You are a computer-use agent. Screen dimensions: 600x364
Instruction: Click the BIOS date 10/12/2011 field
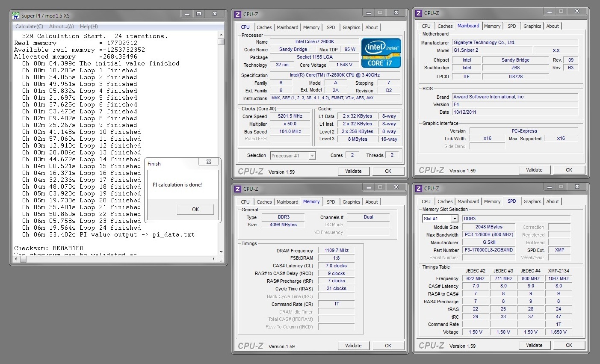coord(515,112)
